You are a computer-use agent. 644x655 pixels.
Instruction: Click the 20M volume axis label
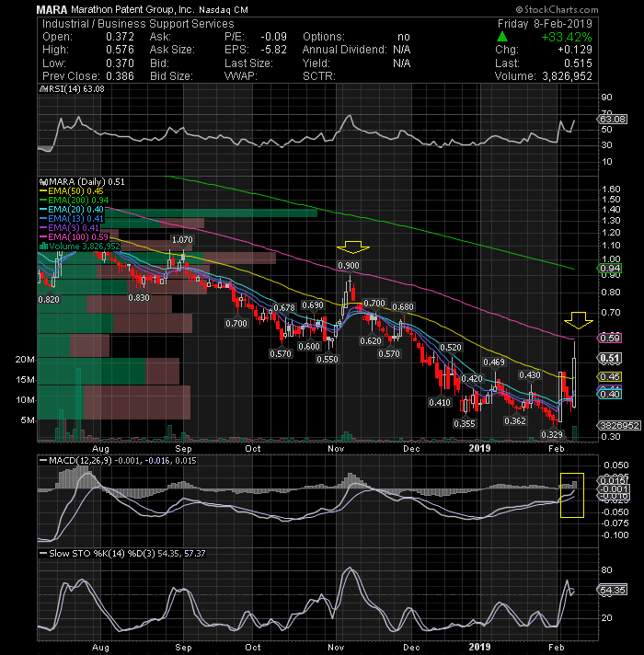coord(25,360)
